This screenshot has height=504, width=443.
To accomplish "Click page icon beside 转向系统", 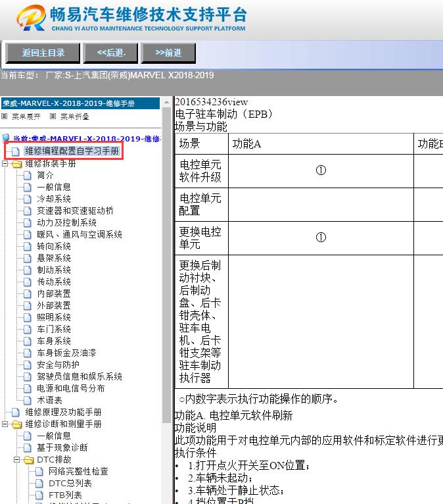I will (28, 247).
